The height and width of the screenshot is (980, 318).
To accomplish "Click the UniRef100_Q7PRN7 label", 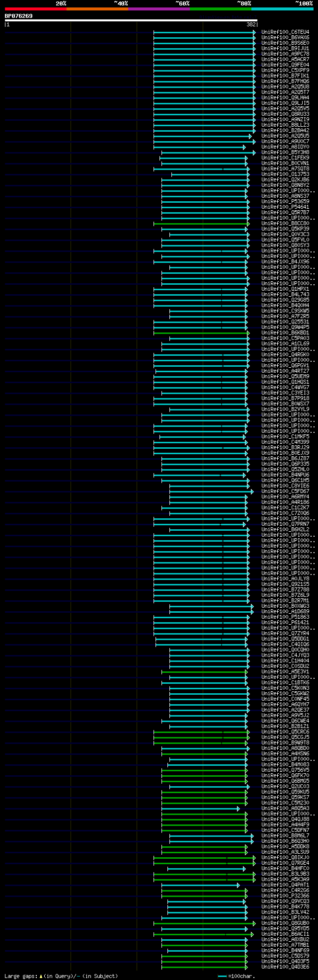I will click(285, 524).
